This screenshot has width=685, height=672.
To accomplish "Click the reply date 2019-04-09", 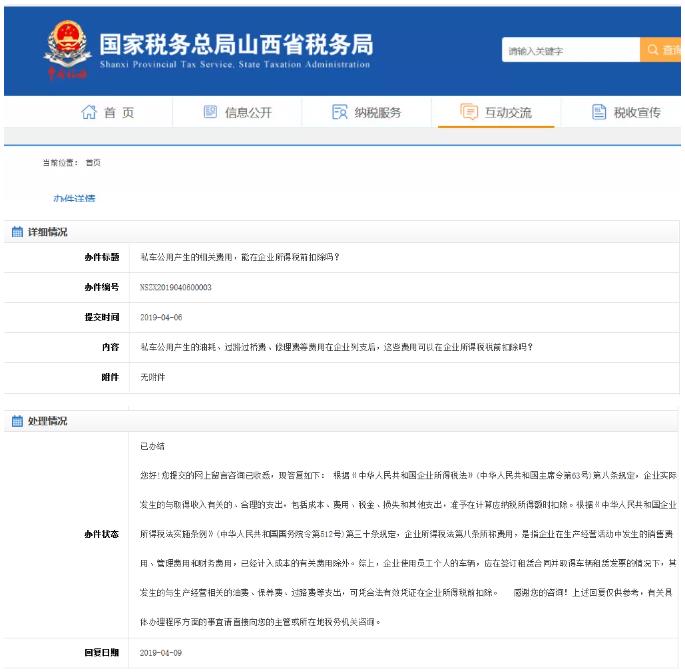I will click(x=161, y=653).
